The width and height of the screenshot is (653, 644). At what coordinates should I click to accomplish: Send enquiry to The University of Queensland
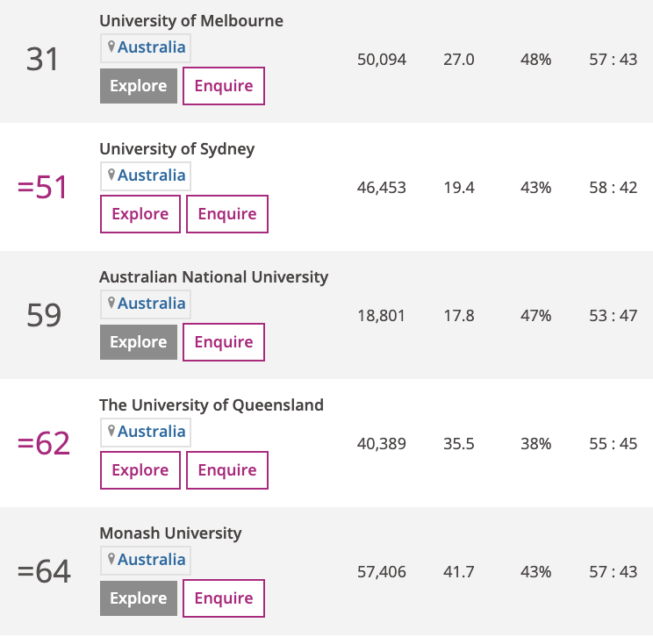point(226,470)
